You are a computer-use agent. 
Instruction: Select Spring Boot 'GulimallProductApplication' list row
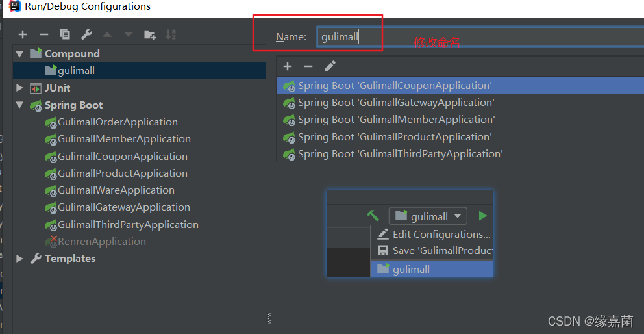point(460,136)
